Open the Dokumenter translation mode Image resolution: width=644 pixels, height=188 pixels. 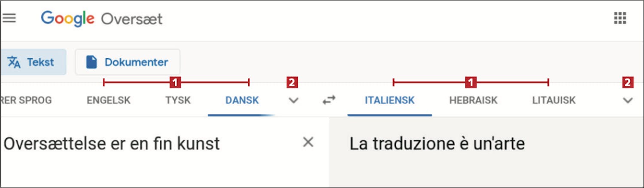tap(128, 62)
